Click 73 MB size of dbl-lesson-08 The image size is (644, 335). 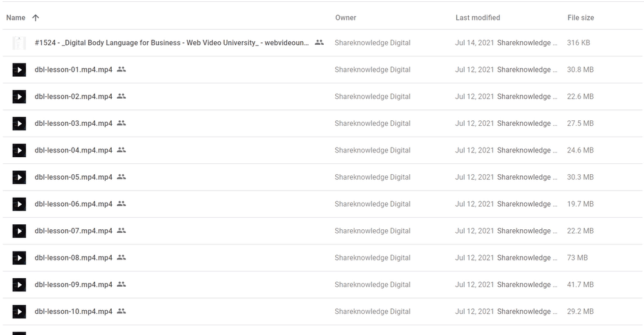point(577,258)
